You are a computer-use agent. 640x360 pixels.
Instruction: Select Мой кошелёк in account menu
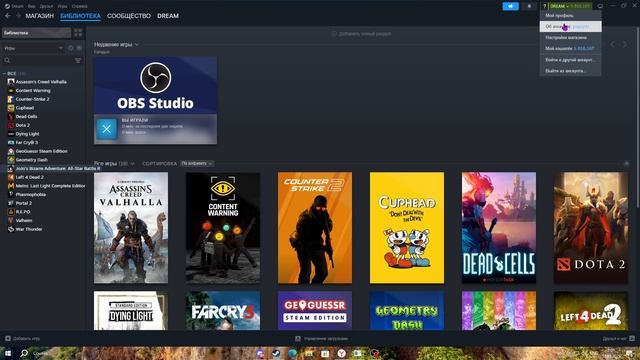(x=570, y=49)
